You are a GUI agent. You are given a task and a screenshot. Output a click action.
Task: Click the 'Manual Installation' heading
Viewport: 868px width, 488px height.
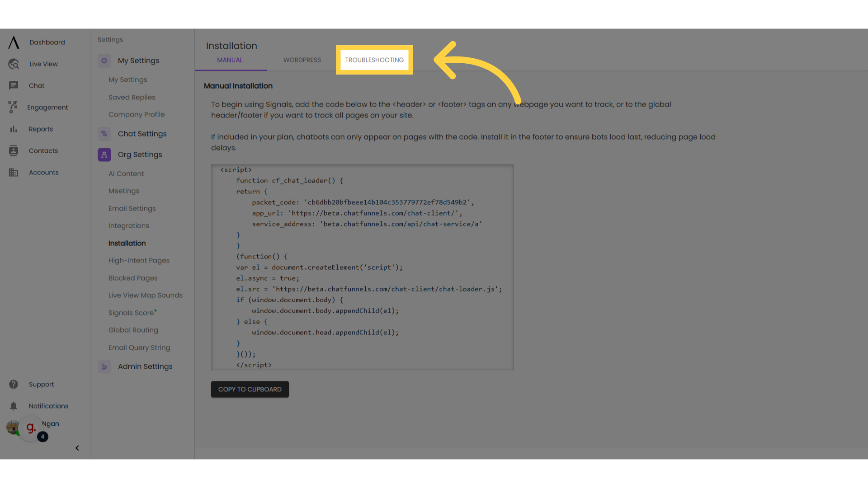pyautogui.click(x=238, y=86)
